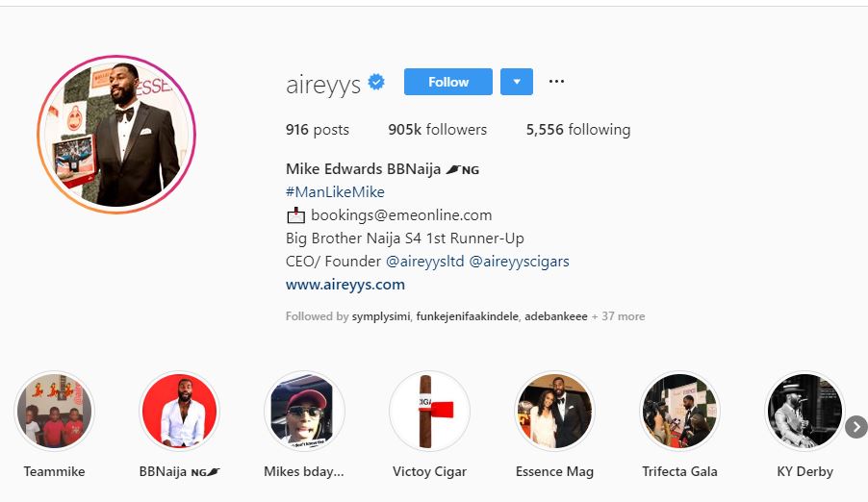View the Mikes bday highlight
The image size is (868, 502).
[x=304, y=412]
